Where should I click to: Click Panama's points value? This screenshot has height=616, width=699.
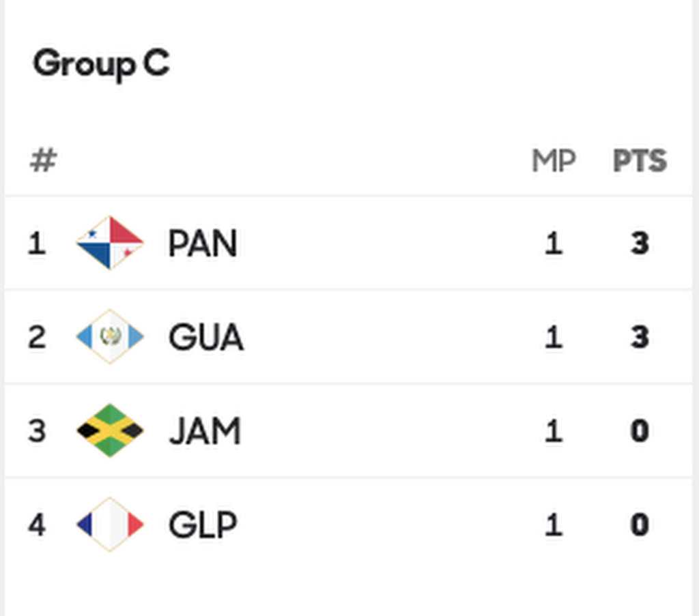640,244
